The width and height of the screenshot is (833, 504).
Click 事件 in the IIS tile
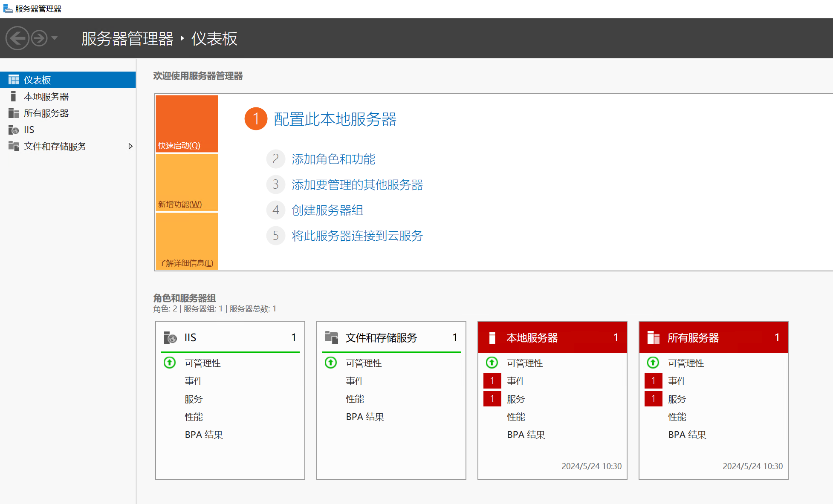[x=194, y=381]
